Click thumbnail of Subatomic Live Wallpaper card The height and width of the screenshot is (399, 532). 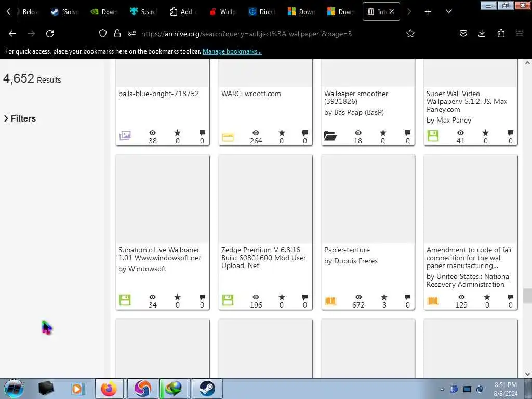point(163,199)
